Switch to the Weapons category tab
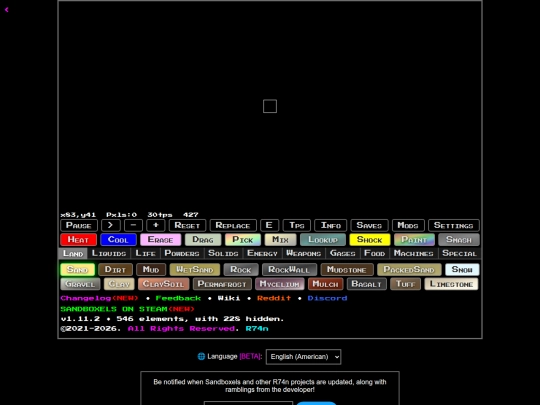This screenshot has width=540, height=405. pyautogui.click(x=304, y=253)
